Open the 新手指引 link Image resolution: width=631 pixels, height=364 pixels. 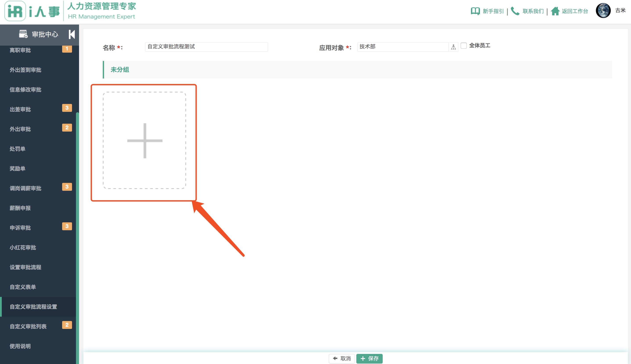[x=493, y=11]
